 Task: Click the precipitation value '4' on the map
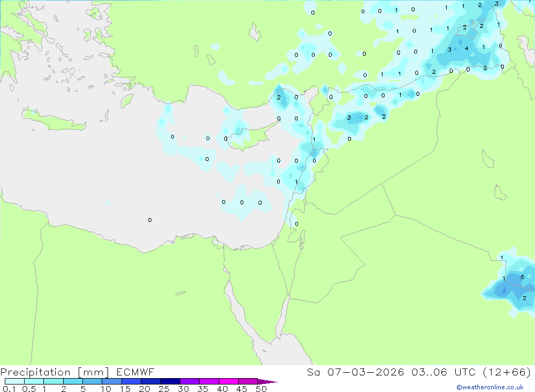[467, 49]
